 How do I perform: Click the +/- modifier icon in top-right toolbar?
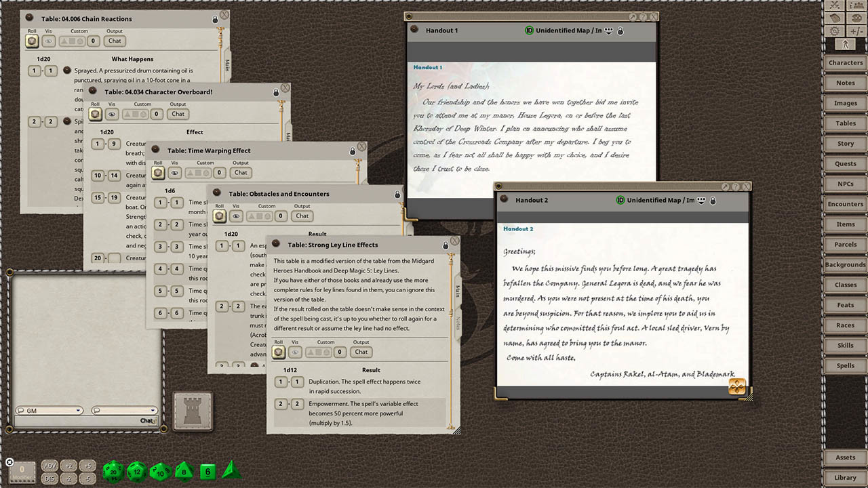pos(856,30)
